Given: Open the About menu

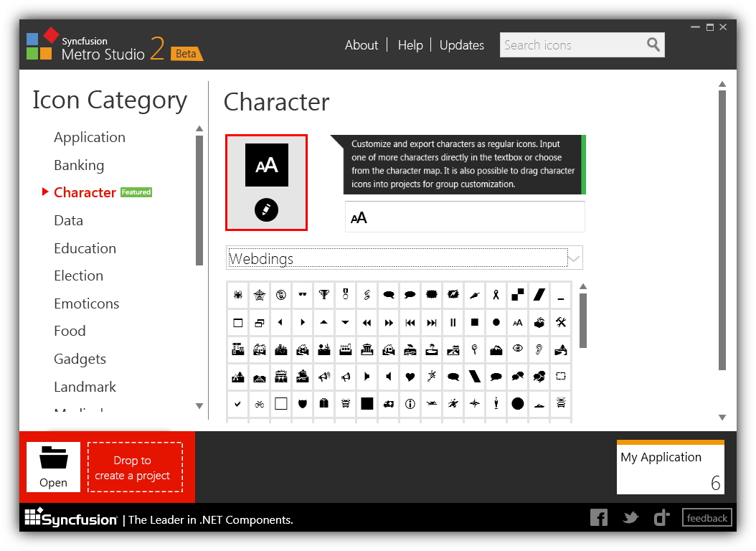Looking at the screenshot, I should tap(361, 45).
